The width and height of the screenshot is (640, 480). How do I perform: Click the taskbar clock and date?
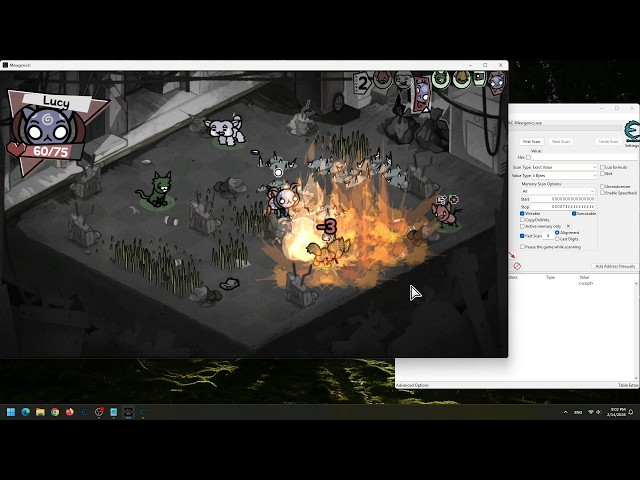click(x=617, y=412)
